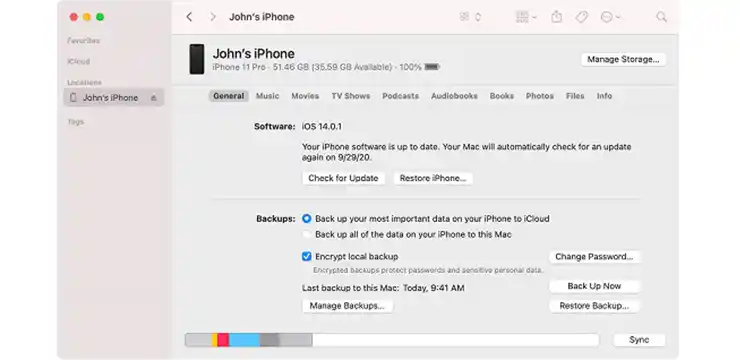Click the Favorites sidebar heading

tap(84, 41)
